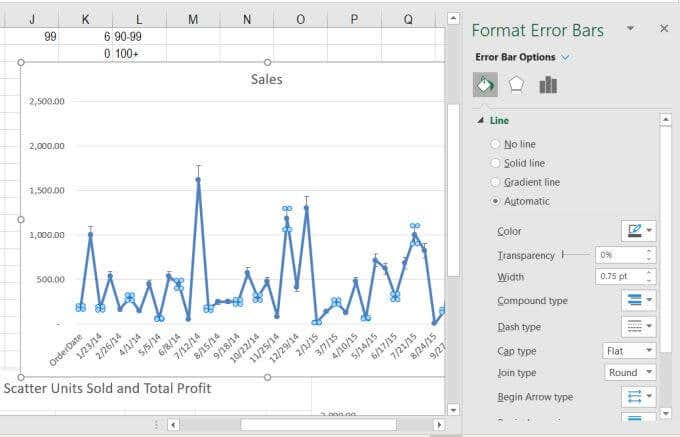Click the Width value input field
Screen dimensions: 680x437
[619, 277]
